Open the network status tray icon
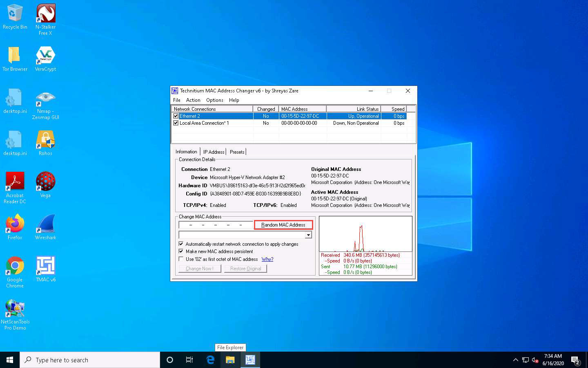Image resolution: width=588 pixels, height=368 pixels. [526, 360]
